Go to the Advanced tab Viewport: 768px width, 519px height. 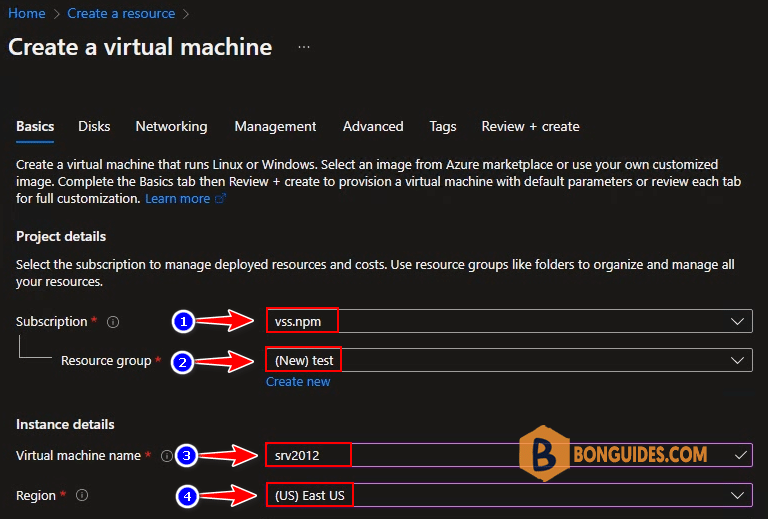tap(373, 126)
